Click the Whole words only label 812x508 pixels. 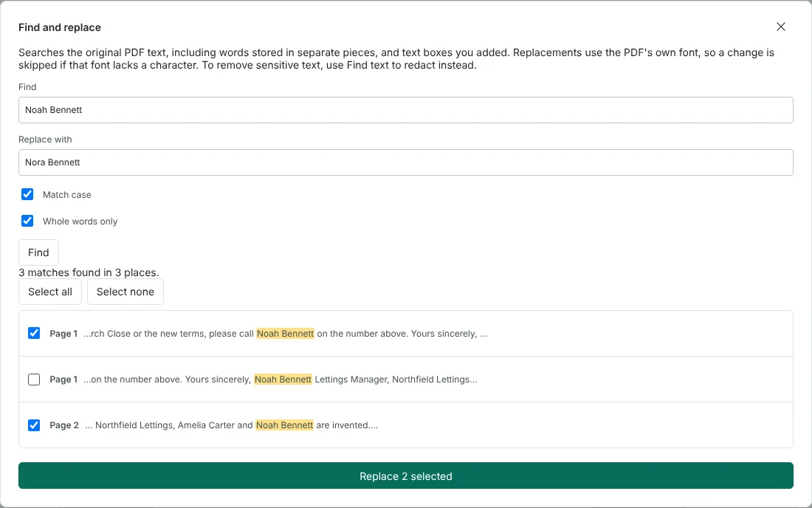(80, 221)
